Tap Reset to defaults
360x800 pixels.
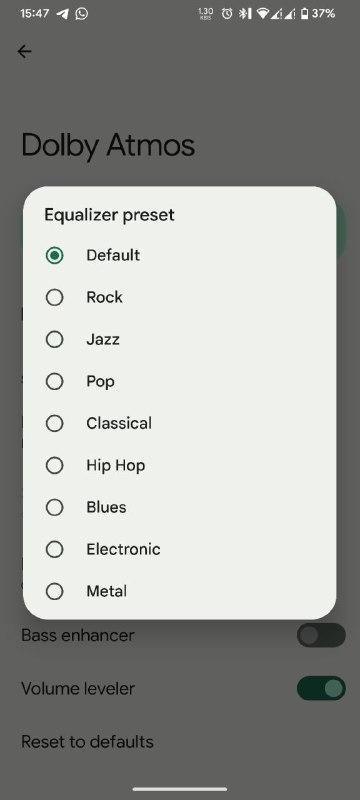tap(87, 741)
